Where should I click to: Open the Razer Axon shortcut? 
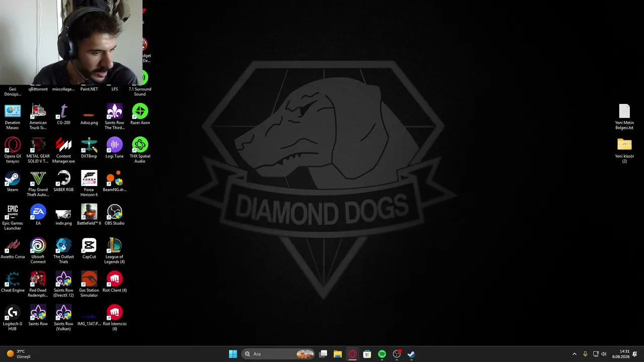click(x=140, y=114)
